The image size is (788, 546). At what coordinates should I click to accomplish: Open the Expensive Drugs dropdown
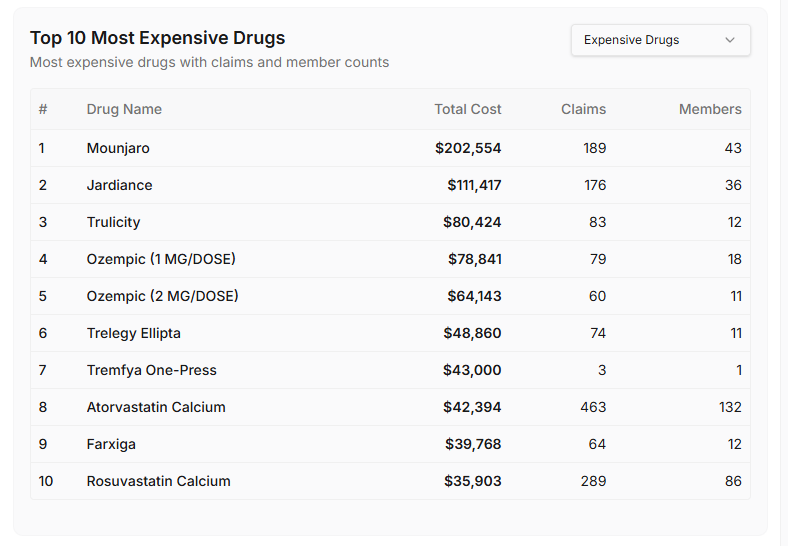(659, 40)
